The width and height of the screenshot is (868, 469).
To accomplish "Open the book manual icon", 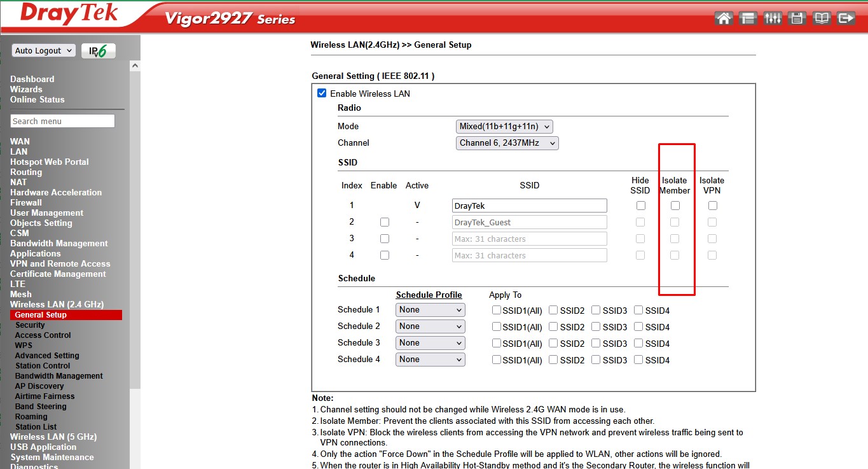I will point(822,18).
